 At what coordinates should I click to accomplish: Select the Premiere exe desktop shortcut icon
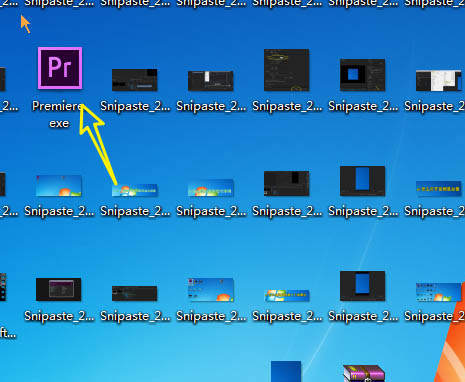(x=60, y=68)
